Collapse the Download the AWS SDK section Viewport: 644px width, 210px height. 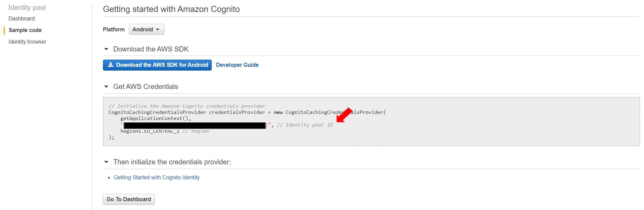106,49
